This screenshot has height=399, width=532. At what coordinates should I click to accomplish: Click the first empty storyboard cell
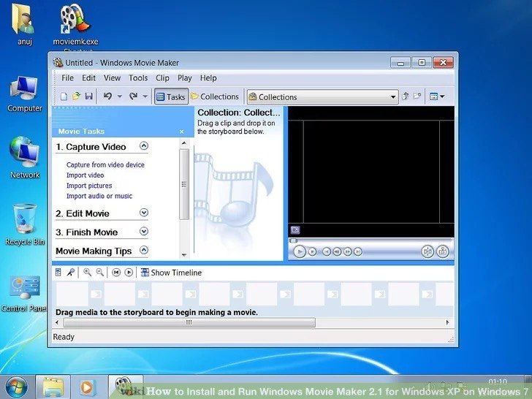(x=72, y=294)
